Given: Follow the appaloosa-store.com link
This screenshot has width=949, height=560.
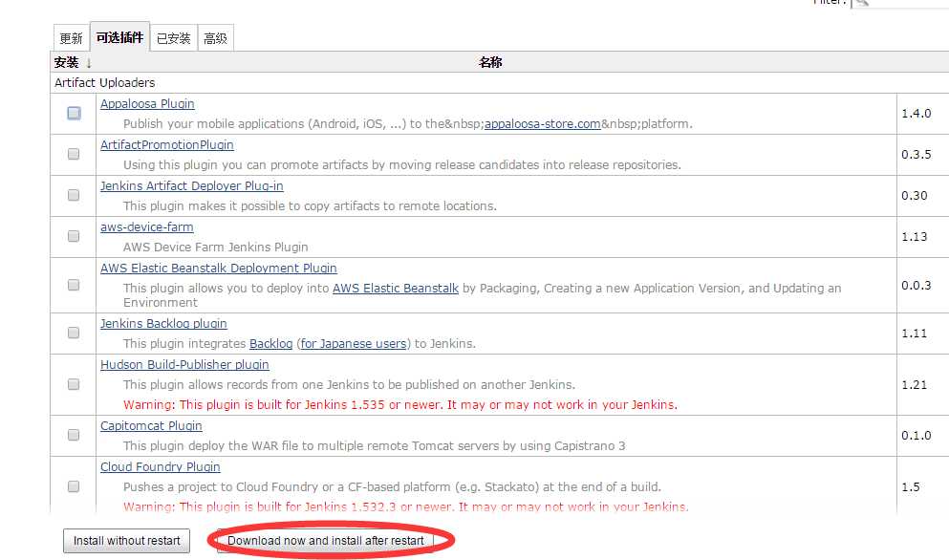Looking at the screenshot, I should pos(542,123).
